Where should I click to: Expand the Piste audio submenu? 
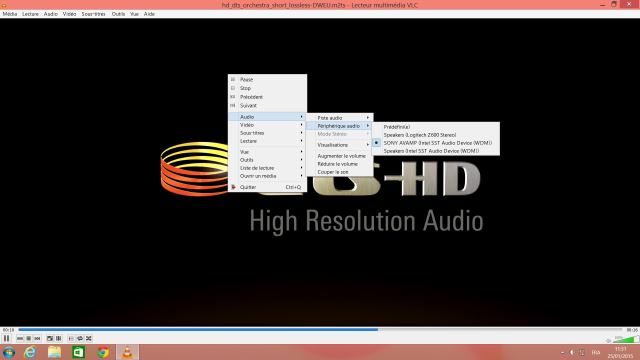(x=340, y=118)
